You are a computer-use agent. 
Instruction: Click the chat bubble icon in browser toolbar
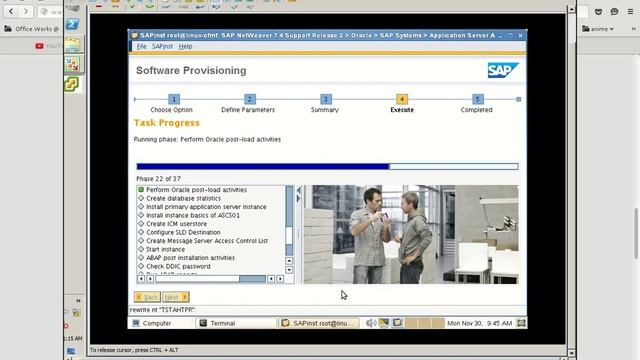[x=614, y=12]
